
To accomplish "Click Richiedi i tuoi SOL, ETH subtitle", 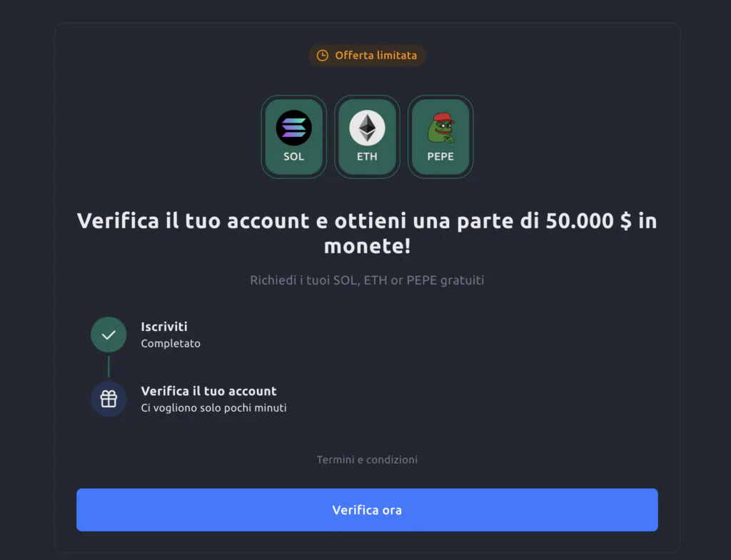I will coord(367,280).
